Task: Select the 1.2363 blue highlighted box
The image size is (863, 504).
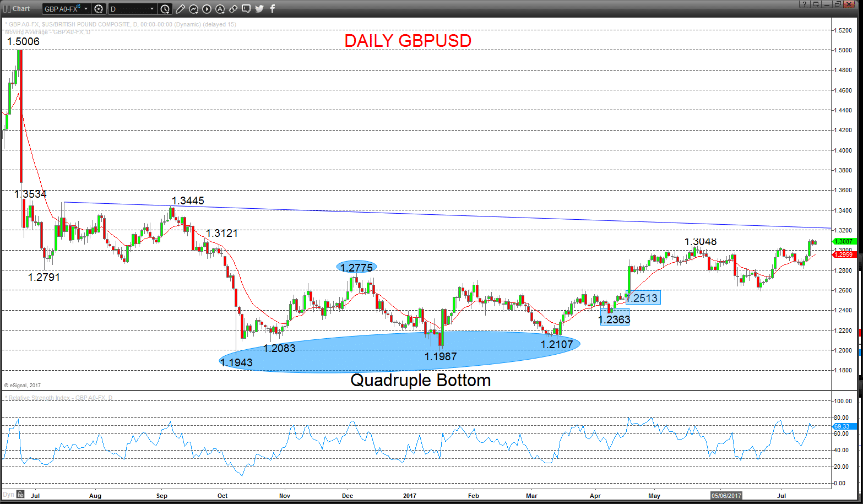Action: (x=615, y=317)
